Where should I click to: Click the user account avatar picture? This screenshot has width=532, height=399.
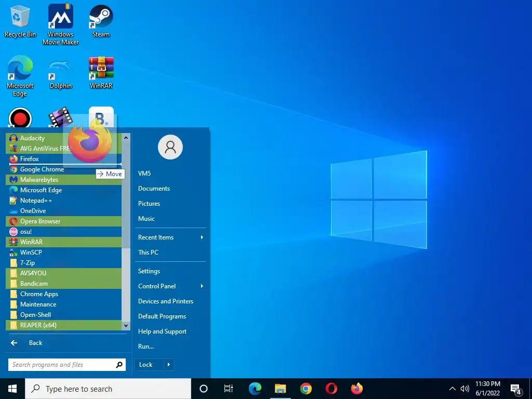[170, 147]
